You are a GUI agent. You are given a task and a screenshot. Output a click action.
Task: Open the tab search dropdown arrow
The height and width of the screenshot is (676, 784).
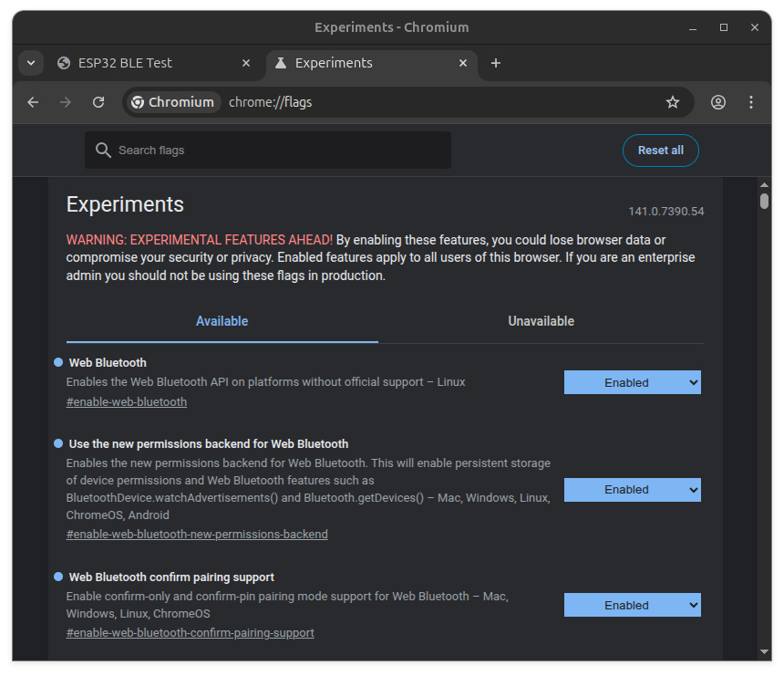pos(31,63)
